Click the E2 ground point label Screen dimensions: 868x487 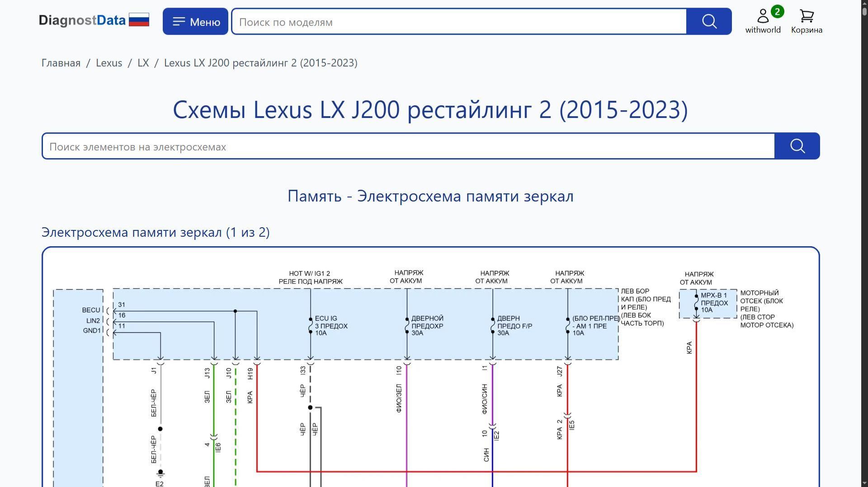160,484
